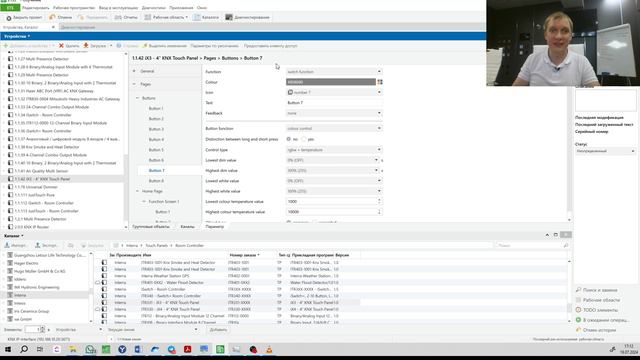Select 'no' for long/short press distinction
Viewport: 640px width, 360px height.
click(x=289, y=139)
